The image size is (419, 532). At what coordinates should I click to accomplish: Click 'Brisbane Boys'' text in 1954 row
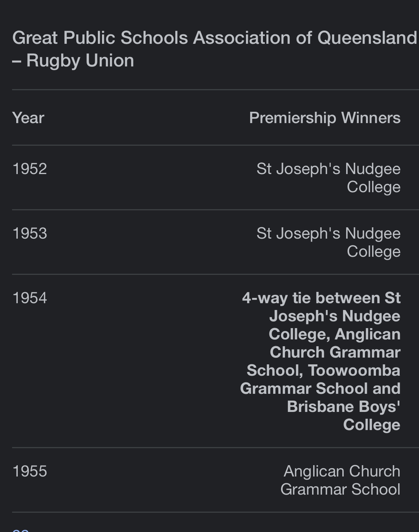click(343, 407)
